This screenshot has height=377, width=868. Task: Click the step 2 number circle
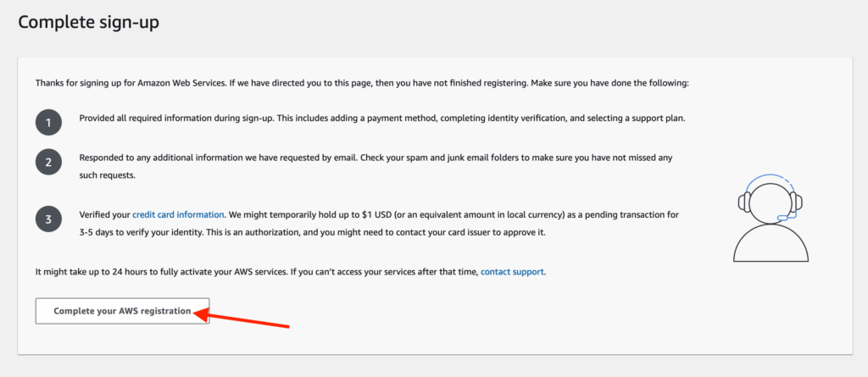[48, 162]
